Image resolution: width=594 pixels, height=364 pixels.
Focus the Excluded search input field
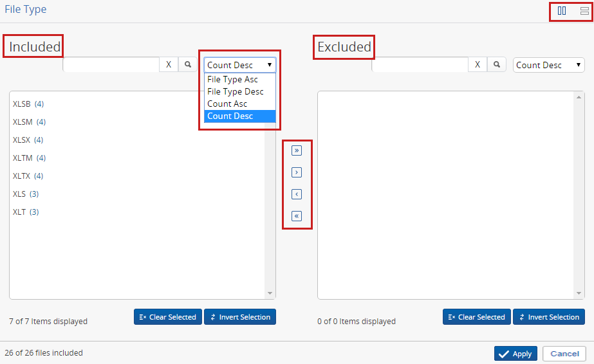(x=420, y=65)
